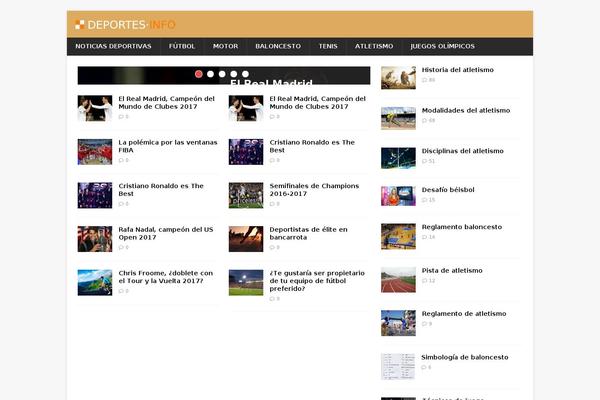This screenshot has height=400, width=600.
Task: Click Semifinales de Champions thumbnail
Action: 246,196
